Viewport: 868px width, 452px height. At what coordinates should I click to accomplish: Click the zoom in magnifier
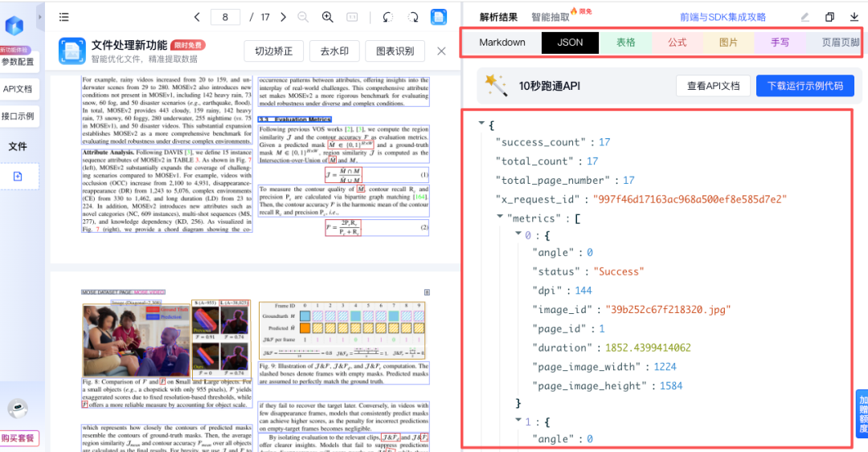328,17
